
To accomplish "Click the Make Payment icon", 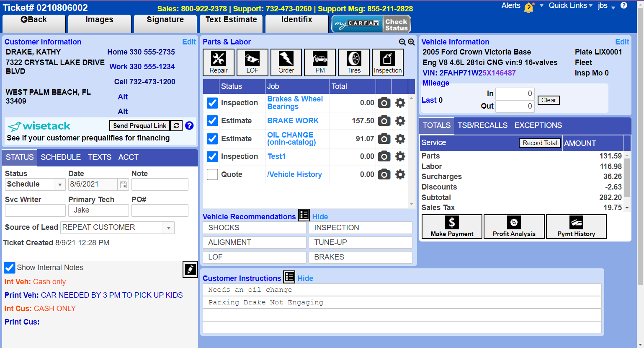I will 451,226.
